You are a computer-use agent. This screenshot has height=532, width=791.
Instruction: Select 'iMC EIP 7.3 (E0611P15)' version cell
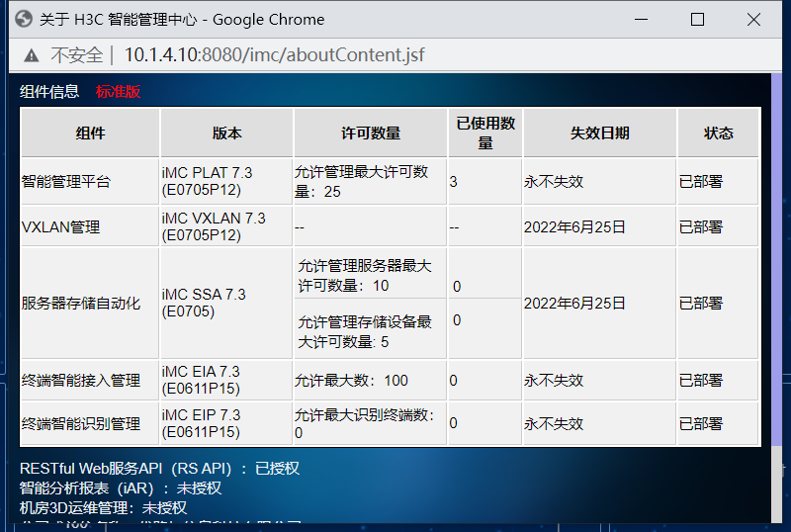coord(226,423)
